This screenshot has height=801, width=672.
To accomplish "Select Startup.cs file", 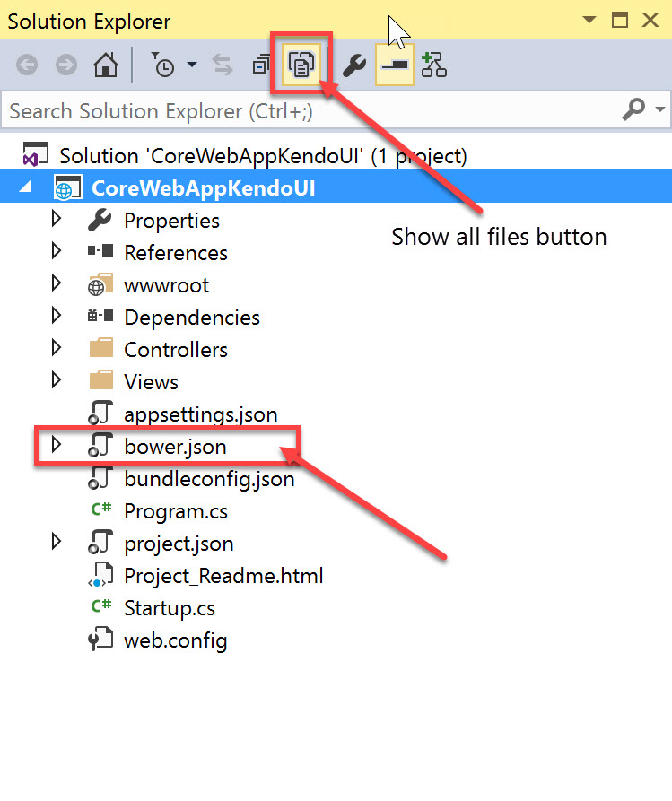I will pos(170,608).
